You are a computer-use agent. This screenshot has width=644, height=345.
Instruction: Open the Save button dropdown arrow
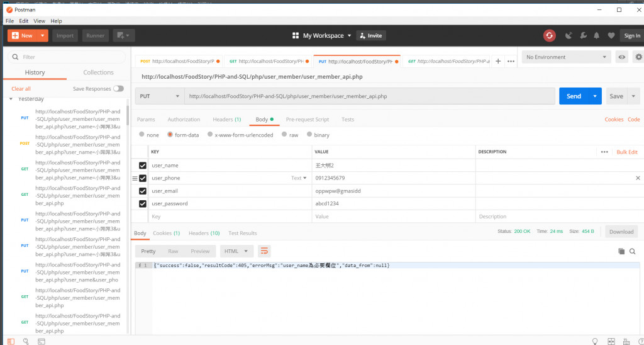click(x=633, y=96)
